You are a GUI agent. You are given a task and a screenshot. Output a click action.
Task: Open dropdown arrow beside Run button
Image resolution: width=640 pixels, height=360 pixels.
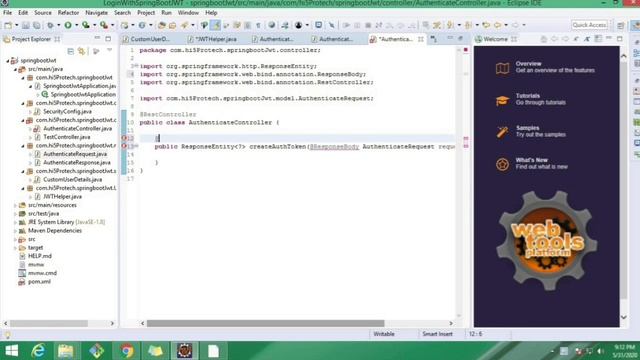pyautogui.click(x=76, y=25)
